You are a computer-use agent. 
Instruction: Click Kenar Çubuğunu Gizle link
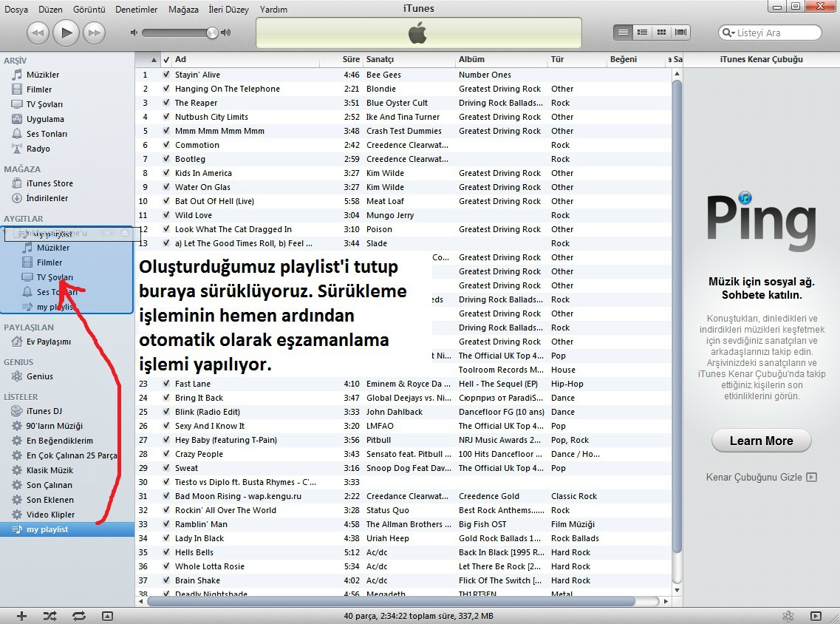click(x=761, y=477)
